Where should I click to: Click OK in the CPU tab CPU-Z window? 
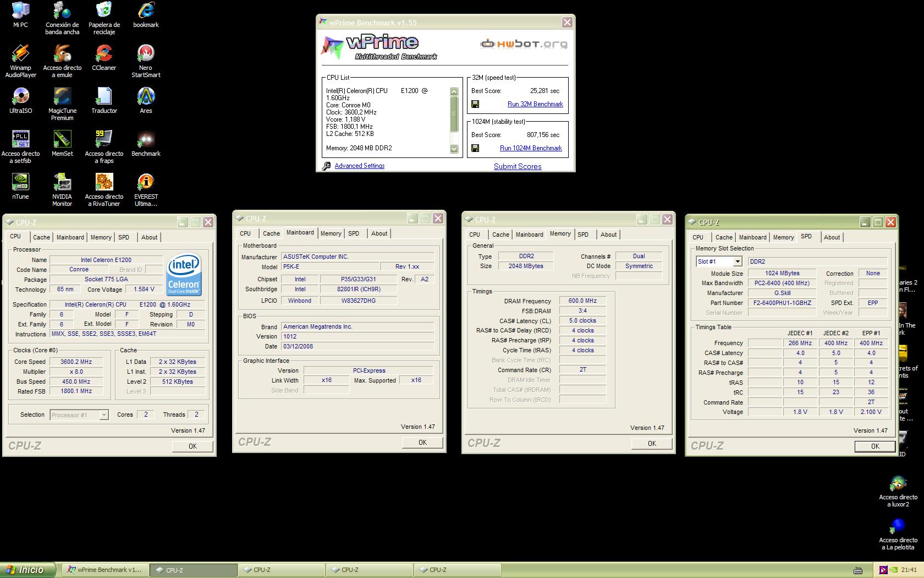[193, 446]
